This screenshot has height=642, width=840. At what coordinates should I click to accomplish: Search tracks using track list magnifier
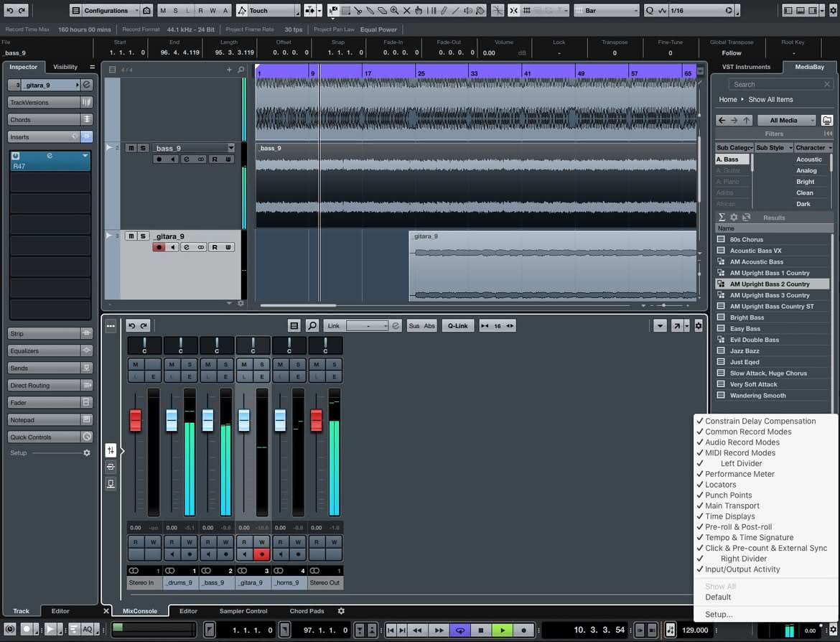click(241, 70)
